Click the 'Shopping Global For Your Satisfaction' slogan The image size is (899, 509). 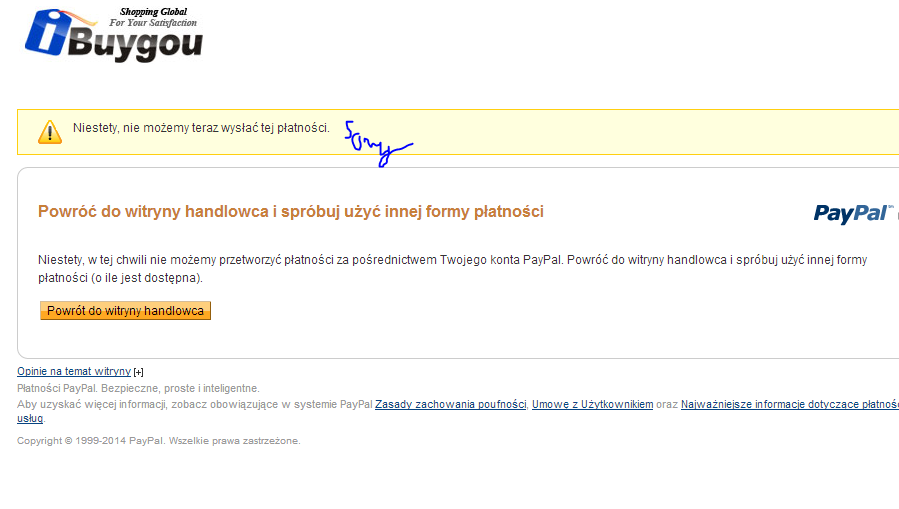[x=153, y=17]
